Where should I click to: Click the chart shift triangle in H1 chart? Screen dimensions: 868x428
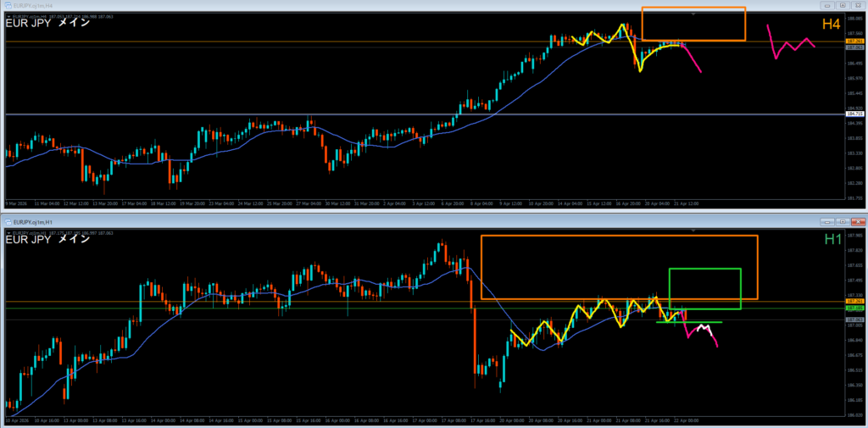click(693, 231)
